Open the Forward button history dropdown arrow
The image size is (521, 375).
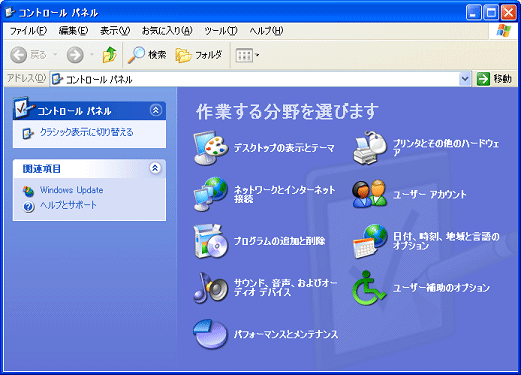tap(92, 55)
